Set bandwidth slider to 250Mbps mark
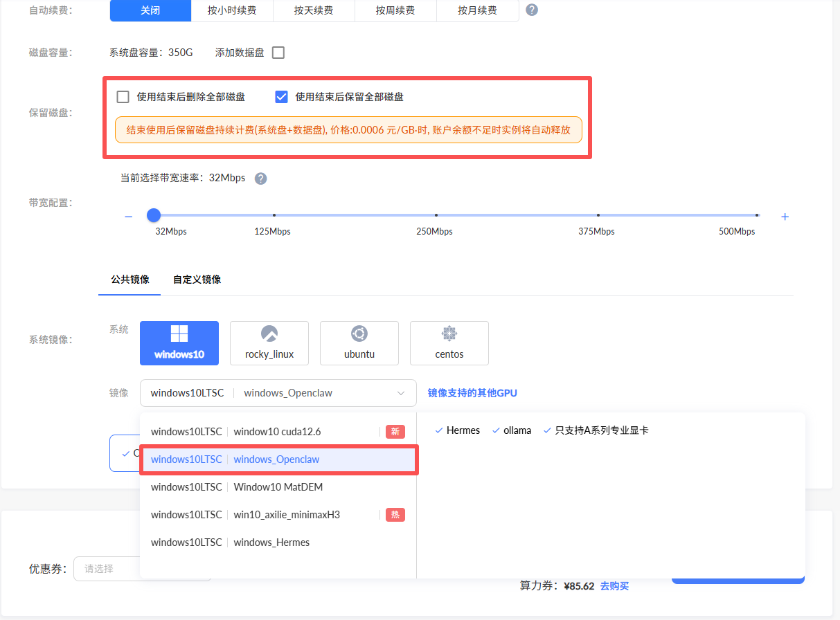This screenshot has width=840, height=620. coord(436,215)
